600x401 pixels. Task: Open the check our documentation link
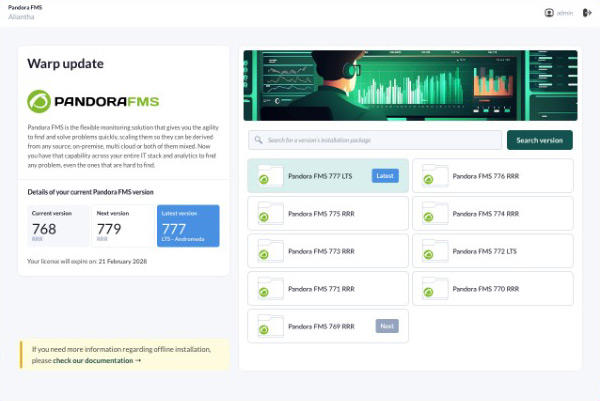[x=97, y=360]
